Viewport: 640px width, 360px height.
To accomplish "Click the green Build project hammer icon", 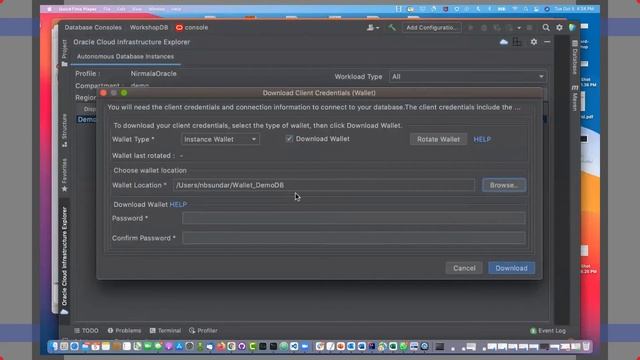I will (x=392, y=27).
